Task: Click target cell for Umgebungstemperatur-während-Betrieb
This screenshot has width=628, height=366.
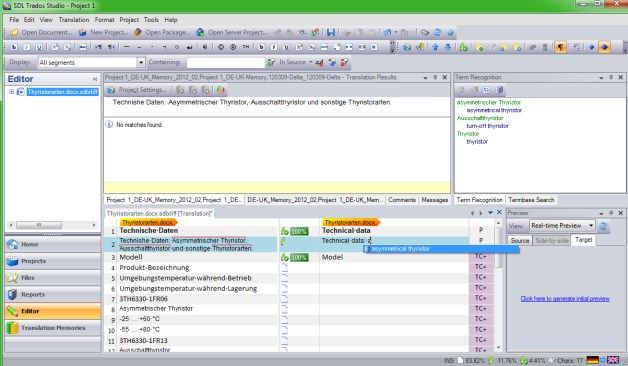Action: click(x=394, y=278)
